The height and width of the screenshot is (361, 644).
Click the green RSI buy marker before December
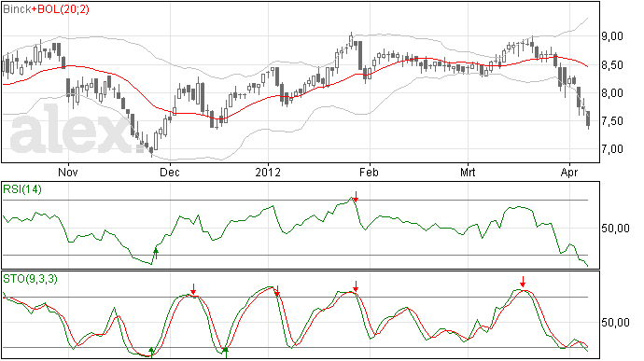coord(156,254)
